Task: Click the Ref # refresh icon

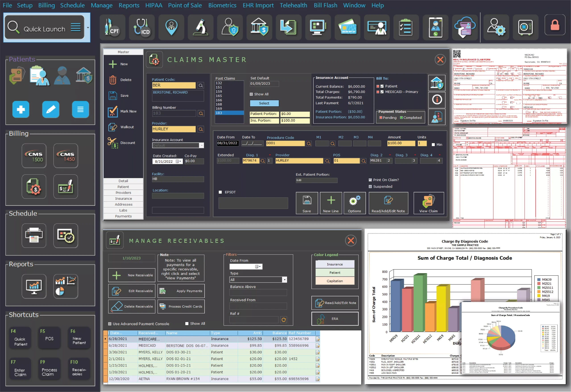Action: click(283, 320)
